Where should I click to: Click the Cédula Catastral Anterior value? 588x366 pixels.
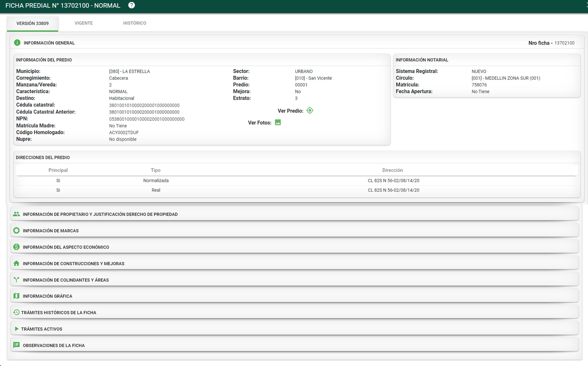(x=144, y=112)
